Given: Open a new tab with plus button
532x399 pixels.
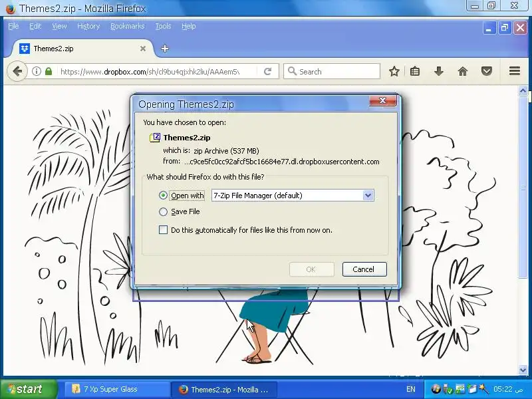Looking at the screenshot, I should click(x=165, y=49).
